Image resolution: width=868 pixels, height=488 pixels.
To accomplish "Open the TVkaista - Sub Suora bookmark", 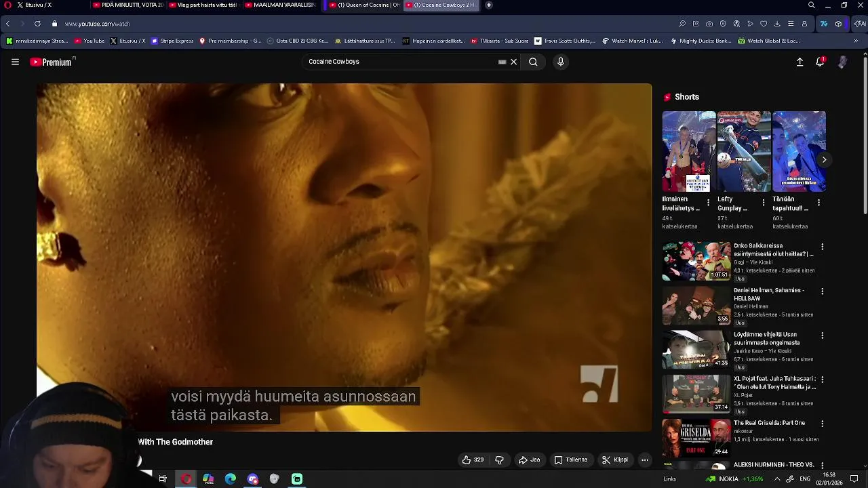I will 499,41.
